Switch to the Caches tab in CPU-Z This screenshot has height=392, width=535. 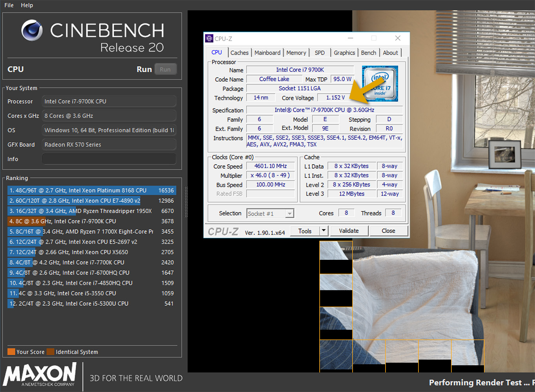pos(239,53)
